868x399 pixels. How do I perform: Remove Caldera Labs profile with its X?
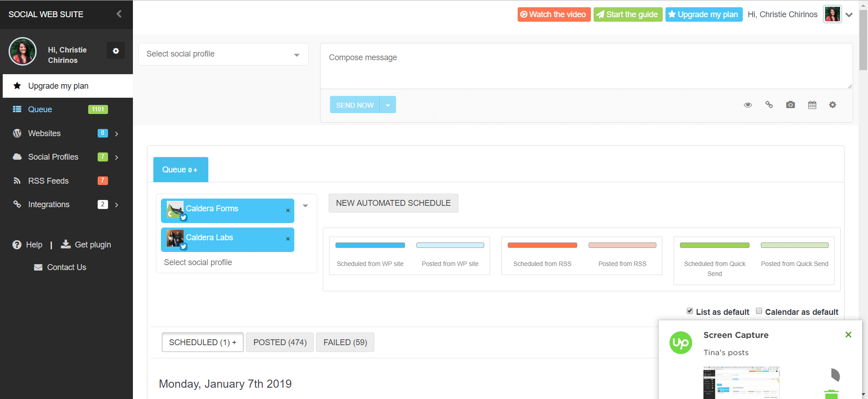tap(288, 239)
